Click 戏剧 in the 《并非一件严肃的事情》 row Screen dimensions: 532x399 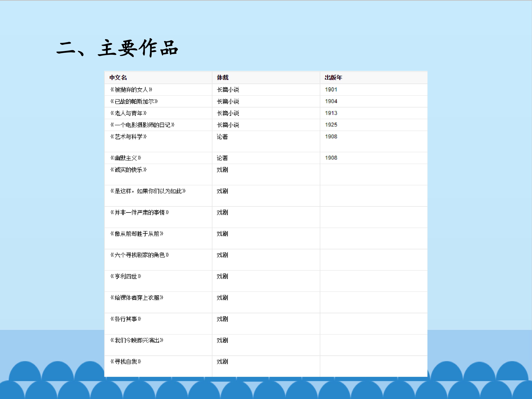(222, 212)
